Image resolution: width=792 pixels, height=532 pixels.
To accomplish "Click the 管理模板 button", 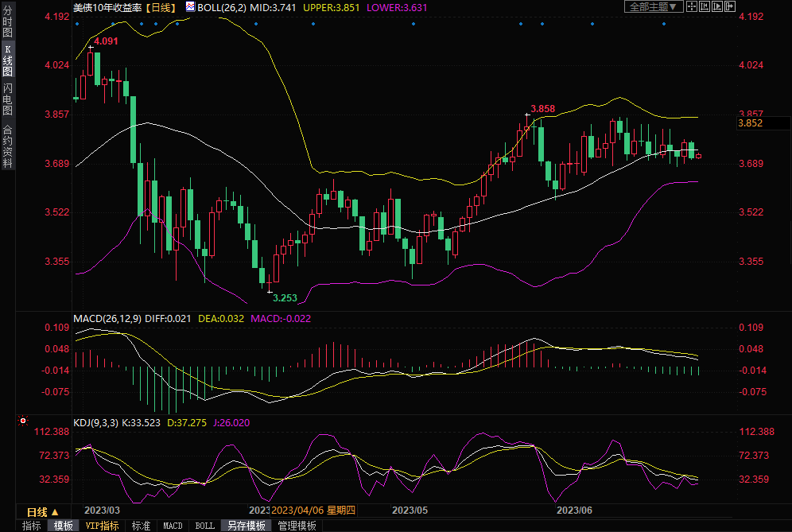I will 297,526.
